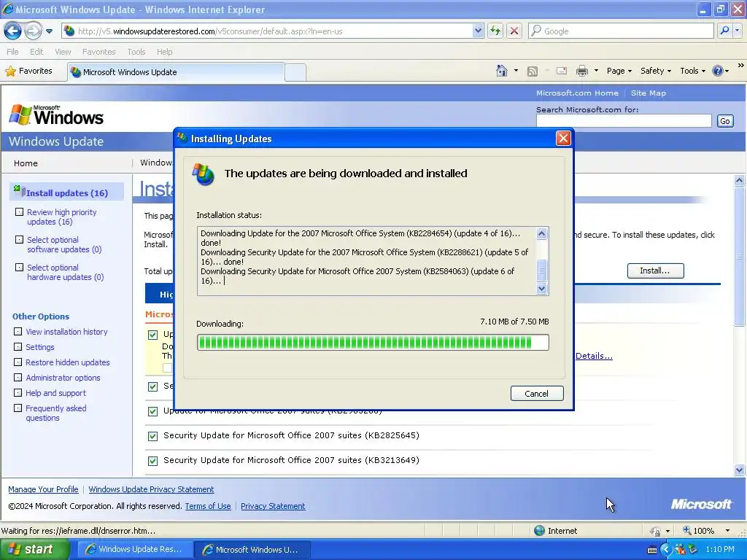
Task: Click the page scrollbar down arrow
Action: (x=739, y=470)
